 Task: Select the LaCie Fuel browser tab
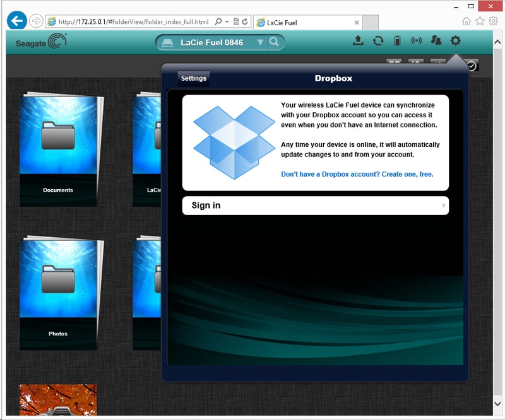308,23
